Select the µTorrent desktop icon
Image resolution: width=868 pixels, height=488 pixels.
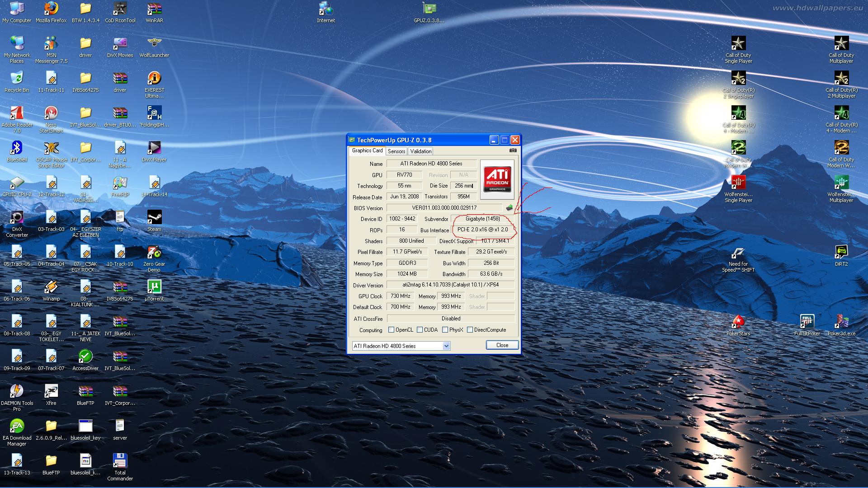point(154,291)
